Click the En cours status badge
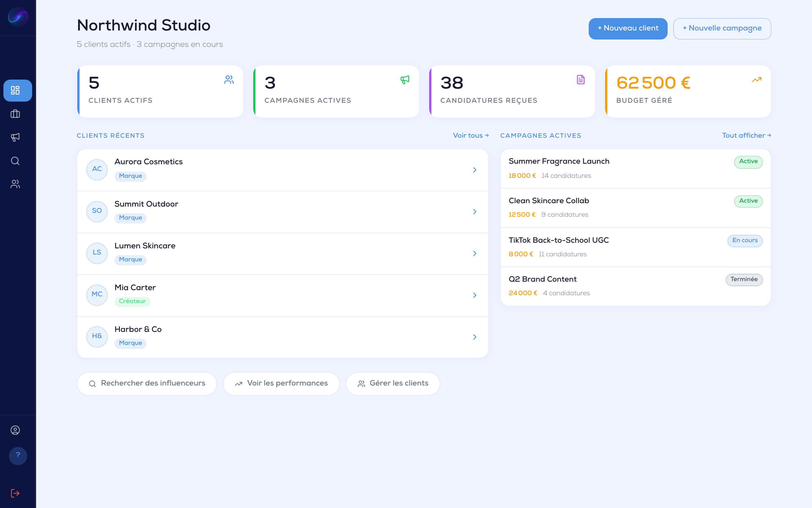The image size is (812, 508). pyautogui.click(x=745, y=240)
